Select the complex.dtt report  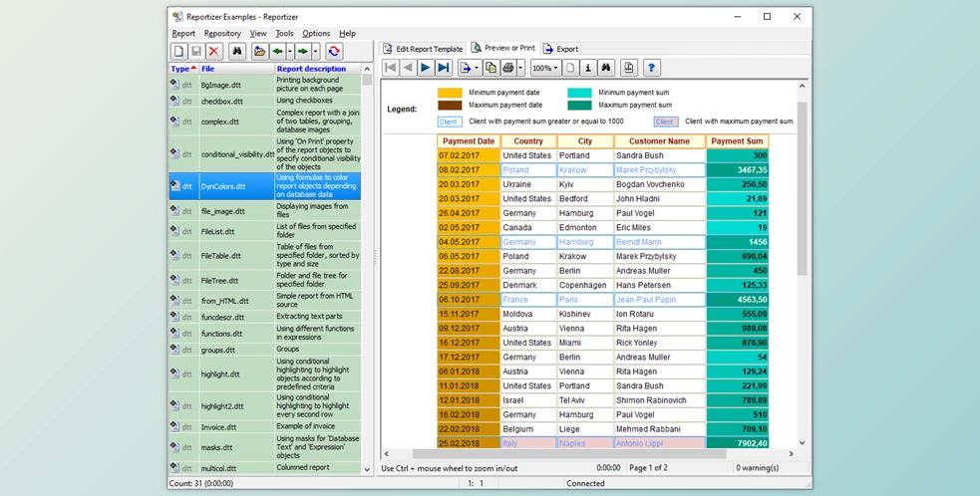pyautogui.click(x=265, y=122)
